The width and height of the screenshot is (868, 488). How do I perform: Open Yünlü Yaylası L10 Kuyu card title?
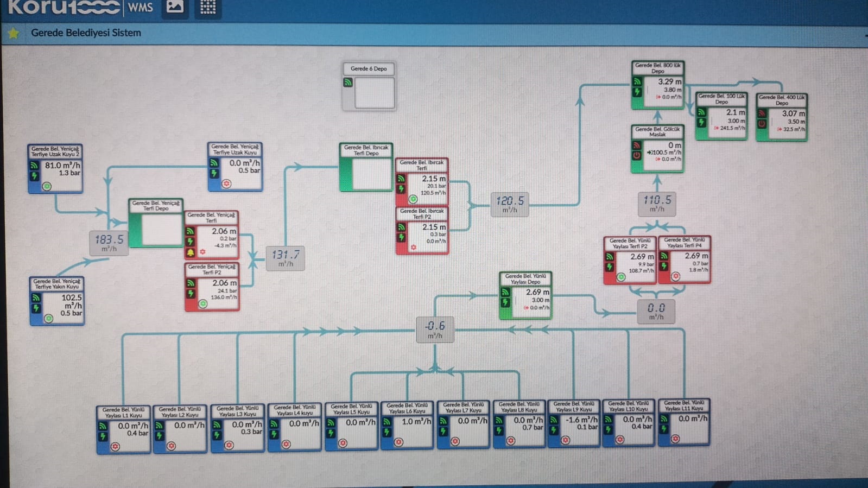point(628,406)
